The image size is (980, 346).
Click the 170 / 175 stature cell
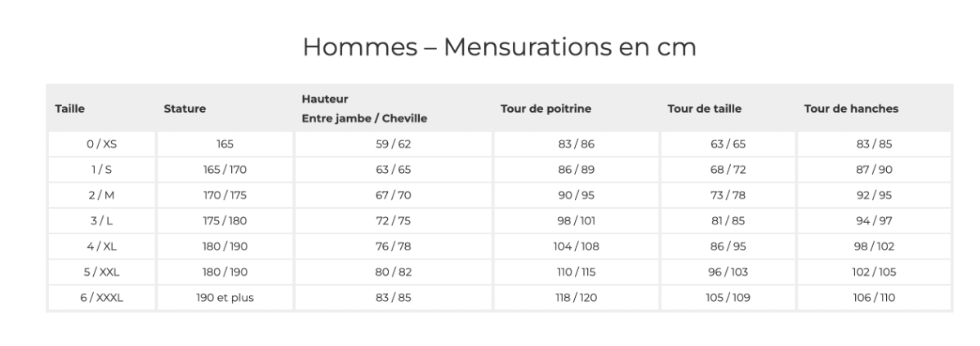click(x=225, y=195)
